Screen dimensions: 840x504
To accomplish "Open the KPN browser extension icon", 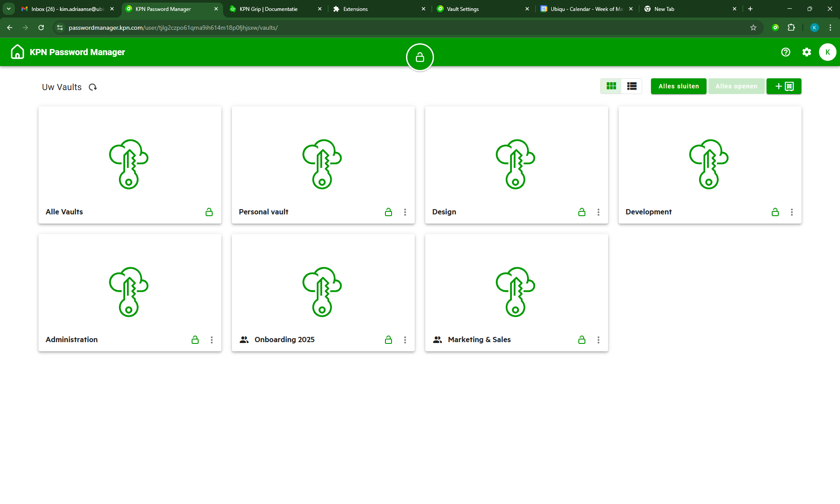I will (x=775, y=28).
